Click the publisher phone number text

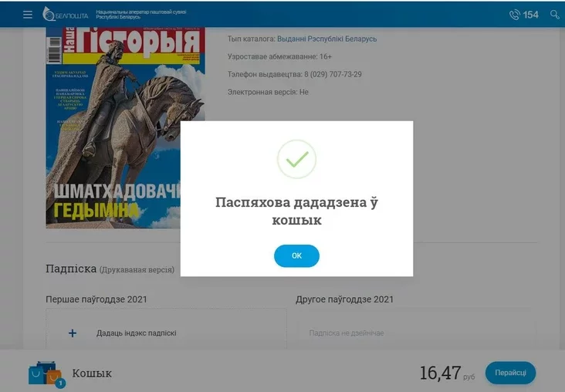(x=333, y=74)
